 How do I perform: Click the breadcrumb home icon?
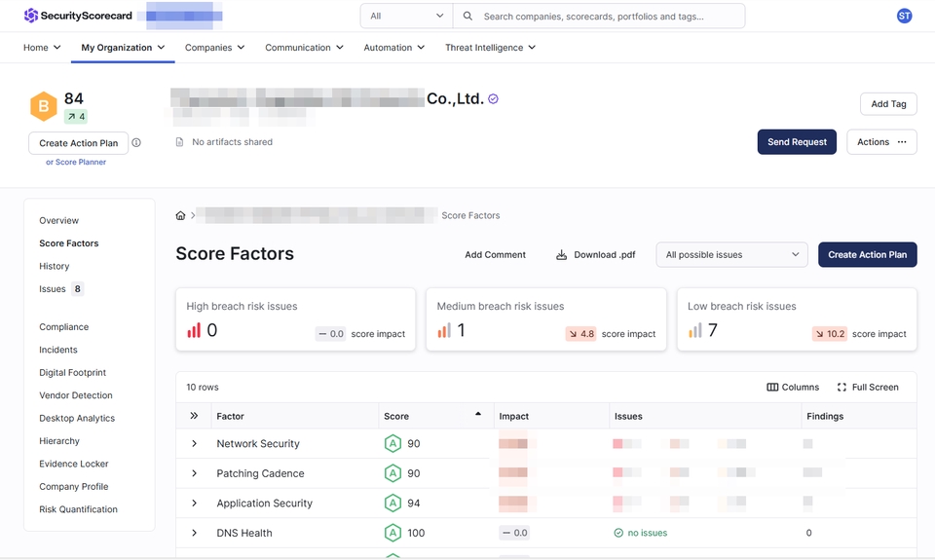point(180,215)
